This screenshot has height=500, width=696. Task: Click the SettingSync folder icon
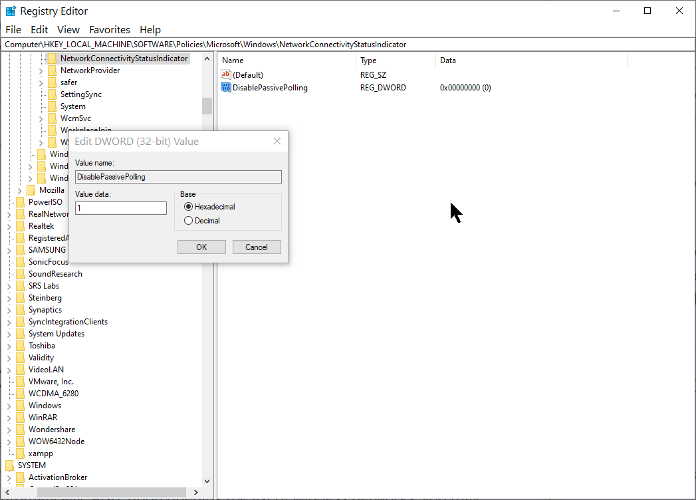pos(52,94)
